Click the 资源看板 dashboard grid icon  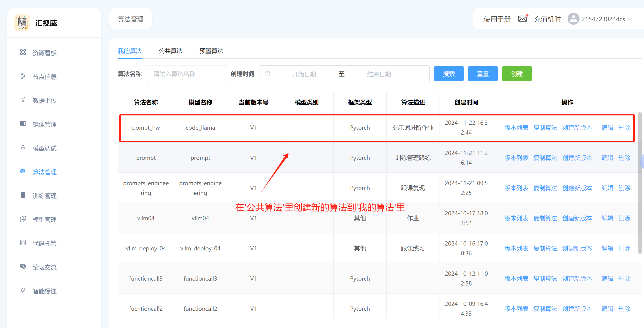[23, 52]
